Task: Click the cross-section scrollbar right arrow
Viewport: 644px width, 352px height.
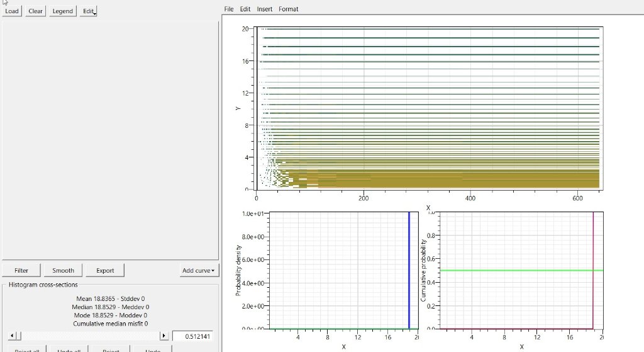Action: pyautogui.click(x=164, y=336)
